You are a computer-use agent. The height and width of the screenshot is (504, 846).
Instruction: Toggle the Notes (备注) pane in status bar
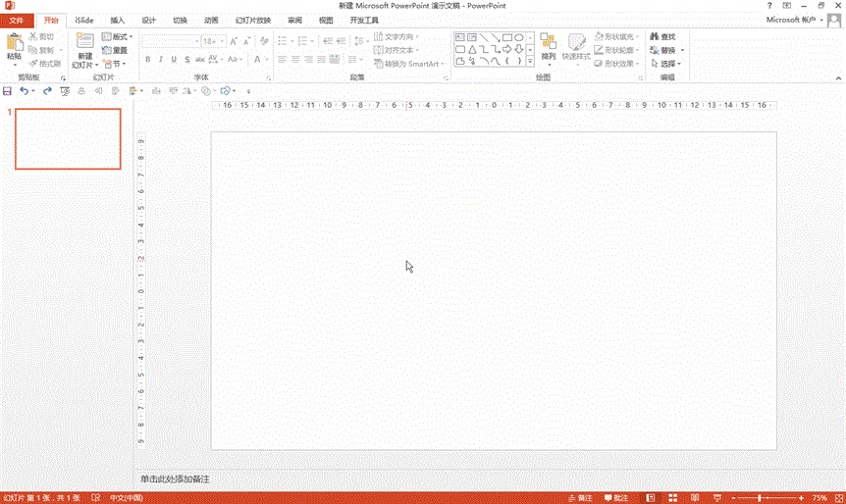(x=579, y=498)
